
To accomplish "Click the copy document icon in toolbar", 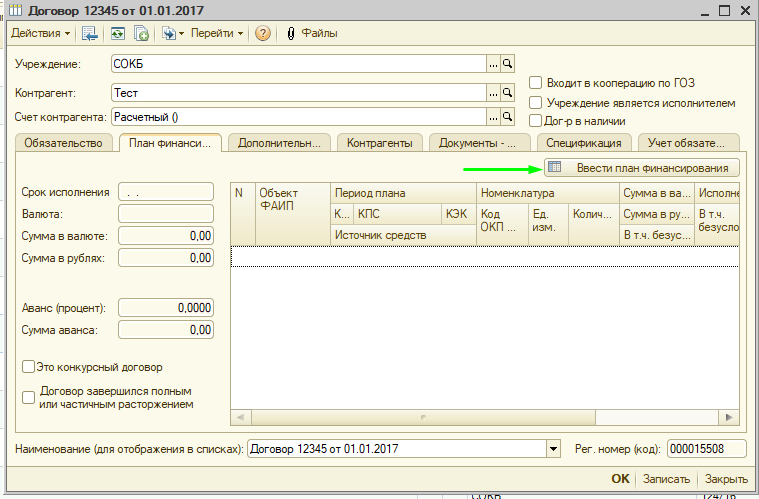I will [x=141, y=33].
